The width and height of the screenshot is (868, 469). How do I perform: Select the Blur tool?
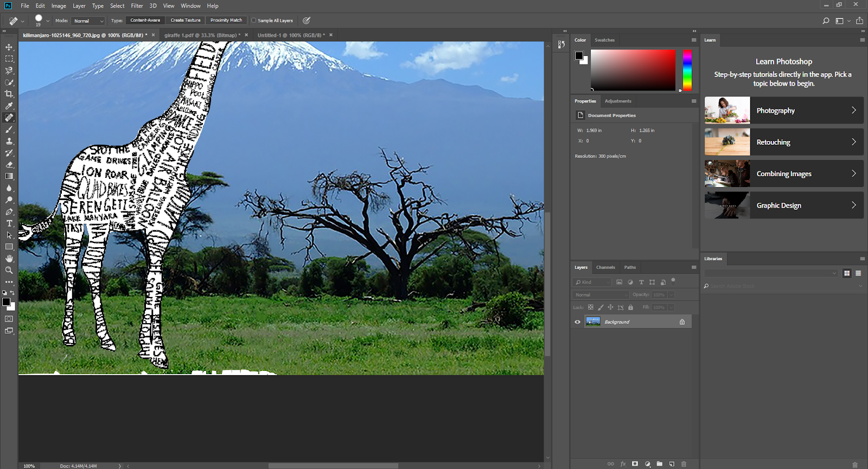point(9,188)
